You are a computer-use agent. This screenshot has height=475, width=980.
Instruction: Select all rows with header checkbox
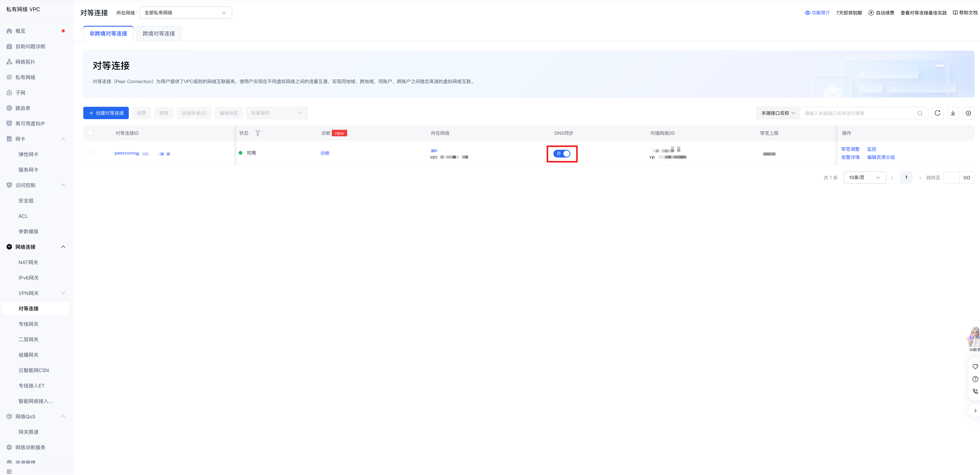pyautogui.click(x=91, y=133)
